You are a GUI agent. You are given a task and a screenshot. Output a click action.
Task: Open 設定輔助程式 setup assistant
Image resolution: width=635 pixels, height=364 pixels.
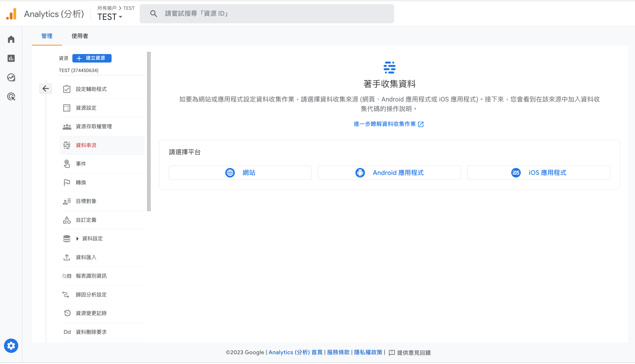(x=91, y=89)
